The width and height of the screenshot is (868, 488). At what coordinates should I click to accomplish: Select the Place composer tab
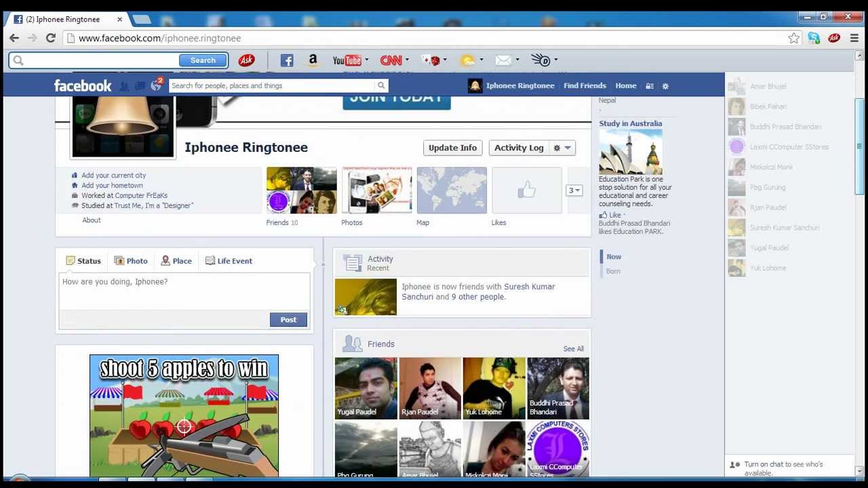click(x=176, y=261)
